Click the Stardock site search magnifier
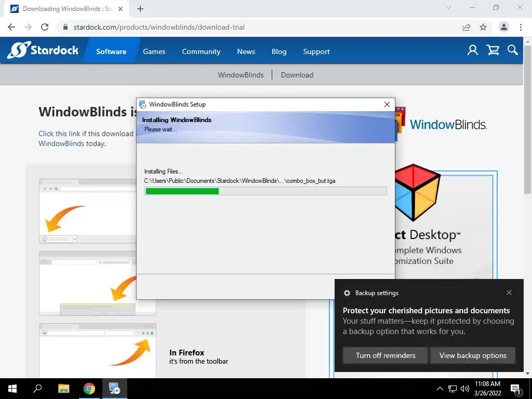The height and width of the screenshot is (399, 532). click(513, 50)
